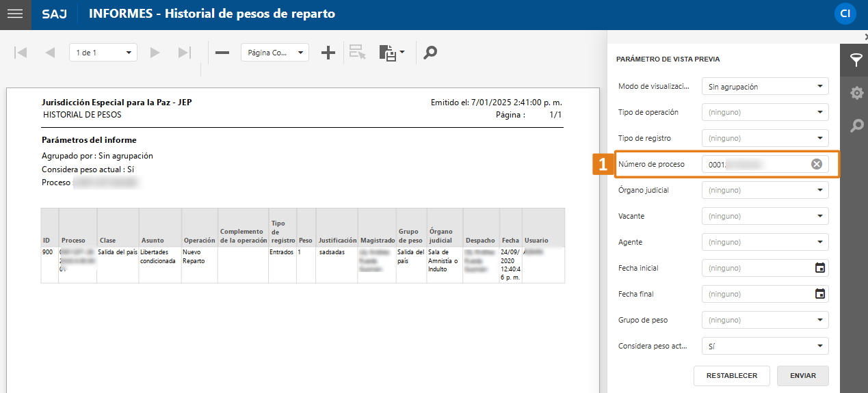Screen dimensions: 868x393
Task: Go to previous report page
Action: [x=49, y=53]
